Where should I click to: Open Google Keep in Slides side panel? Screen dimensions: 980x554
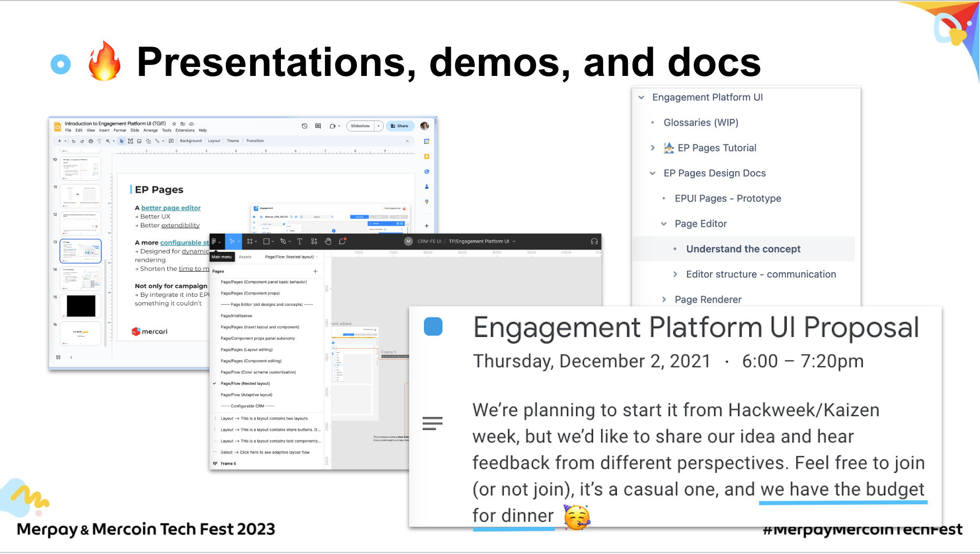click(x=427, y=157)
